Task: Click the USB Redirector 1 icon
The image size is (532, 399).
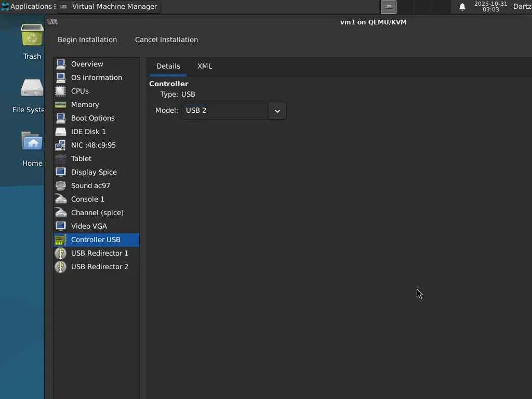Action: [61, 253]
